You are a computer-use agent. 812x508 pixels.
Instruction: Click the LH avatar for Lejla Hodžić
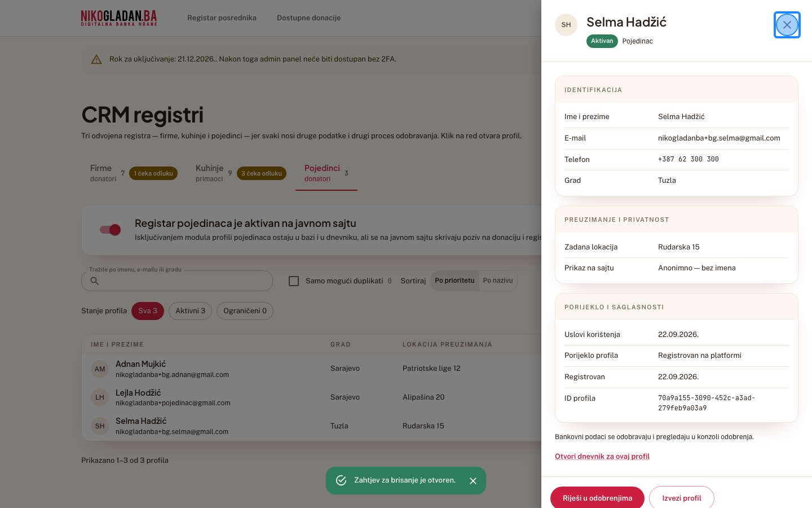pos(100,397)
